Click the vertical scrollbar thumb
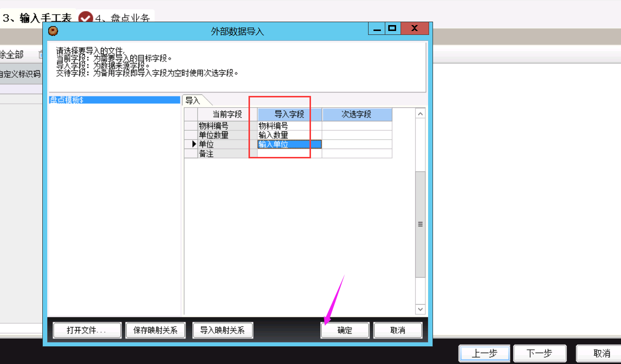This screenshot has width=621, height=364. tap(420, 224)
